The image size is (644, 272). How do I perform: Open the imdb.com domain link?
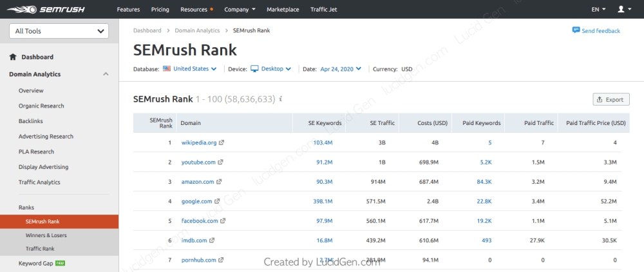[194, 240]
